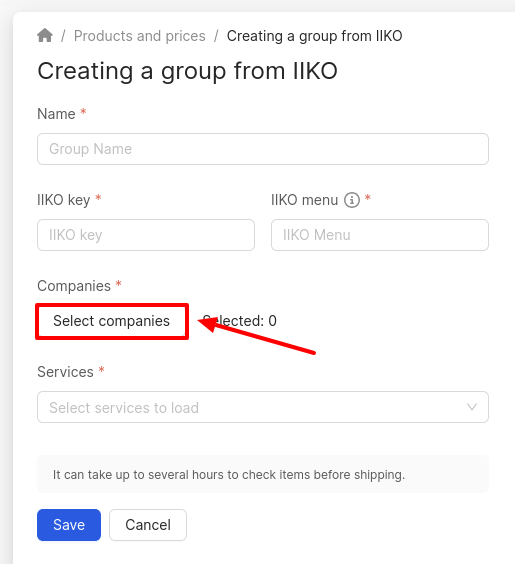Cancel creating the group
The height and width of the screenshot is (564, 515).
coord(148,525)
